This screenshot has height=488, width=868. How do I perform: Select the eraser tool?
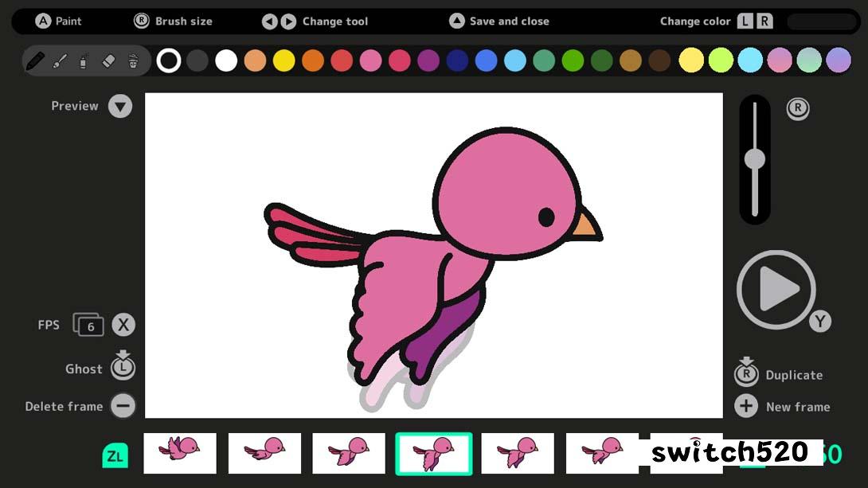click(109, 61)
